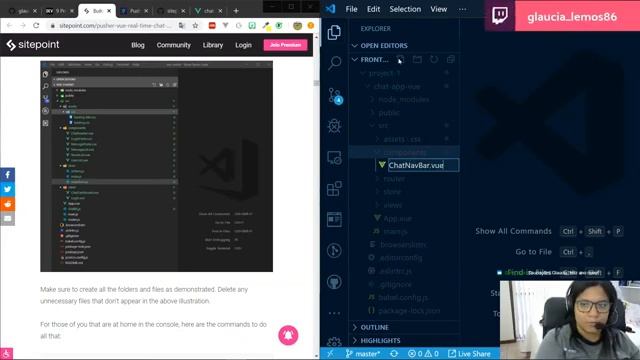
Task: Open the Source Control view with badge
Action: click(335, 96)
